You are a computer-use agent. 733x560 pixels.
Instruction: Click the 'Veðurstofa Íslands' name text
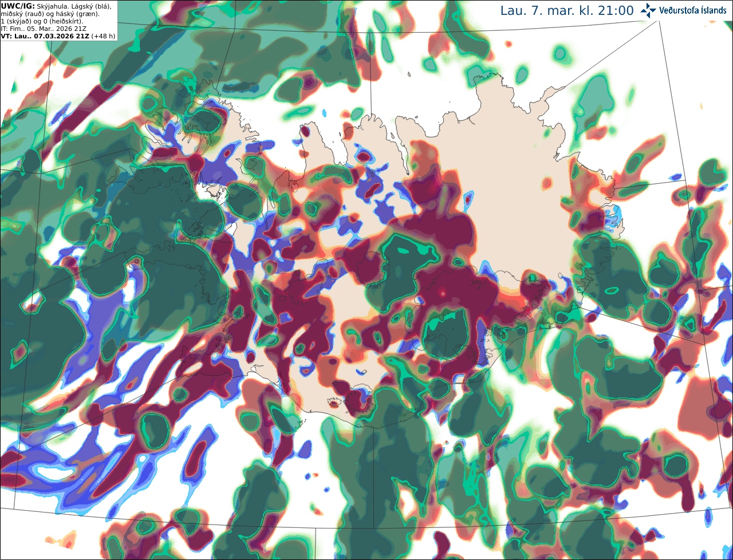(693, 10)
